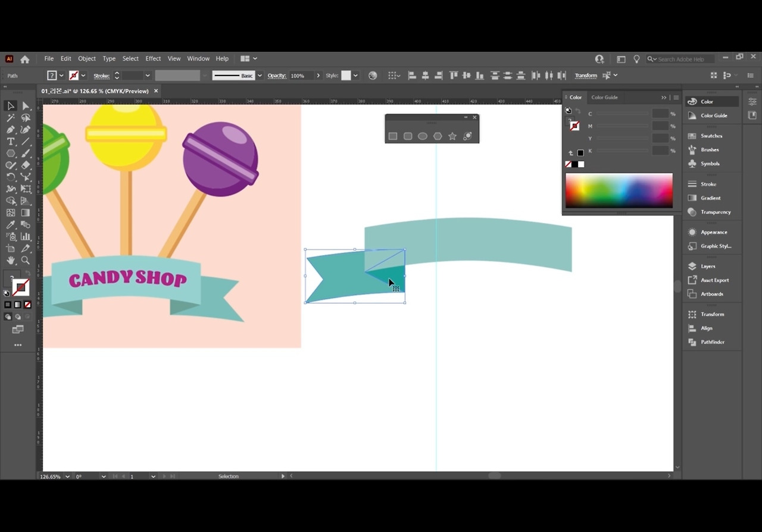Open the Effect menu
The width and height of the screenshot is (762, 532).
click(153, 59)
